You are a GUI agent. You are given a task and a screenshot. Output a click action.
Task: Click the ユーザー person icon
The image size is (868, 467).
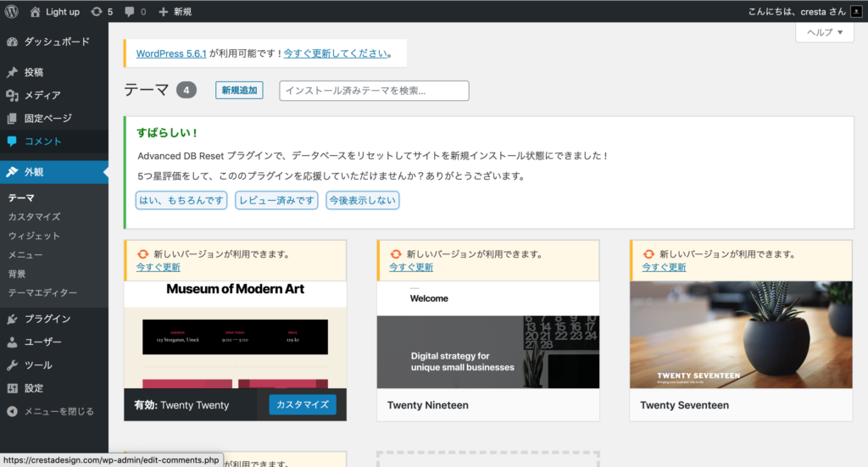(12, 342)
